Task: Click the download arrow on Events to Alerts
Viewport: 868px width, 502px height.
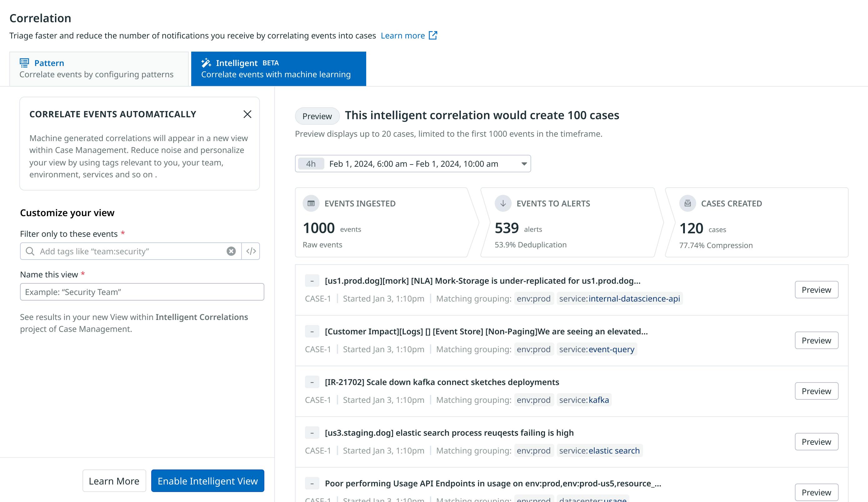Action: click(503, 203)
